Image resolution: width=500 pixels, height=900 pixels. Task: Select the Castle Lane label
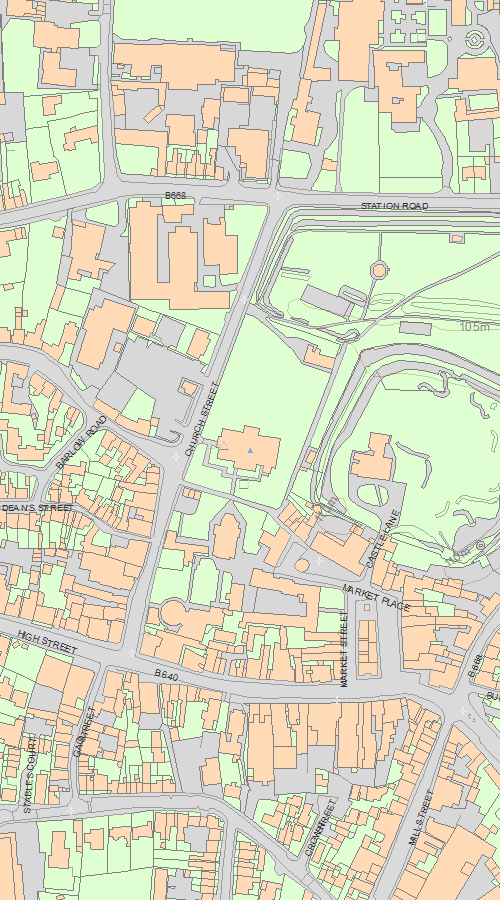[x=383, y=538]
